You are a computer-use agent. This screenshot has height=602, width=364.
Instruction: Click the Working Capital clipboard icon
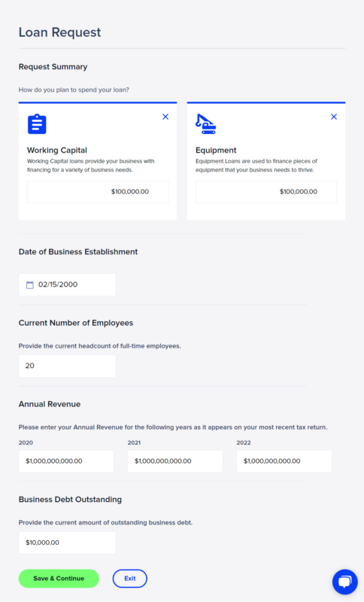(37, 124)
